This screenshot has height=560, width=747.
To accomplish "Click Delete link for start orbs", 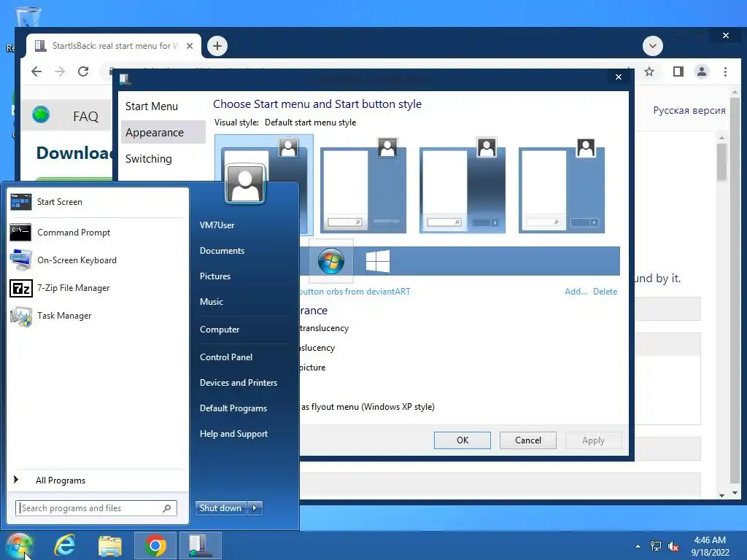I will [x=605, y=292].
